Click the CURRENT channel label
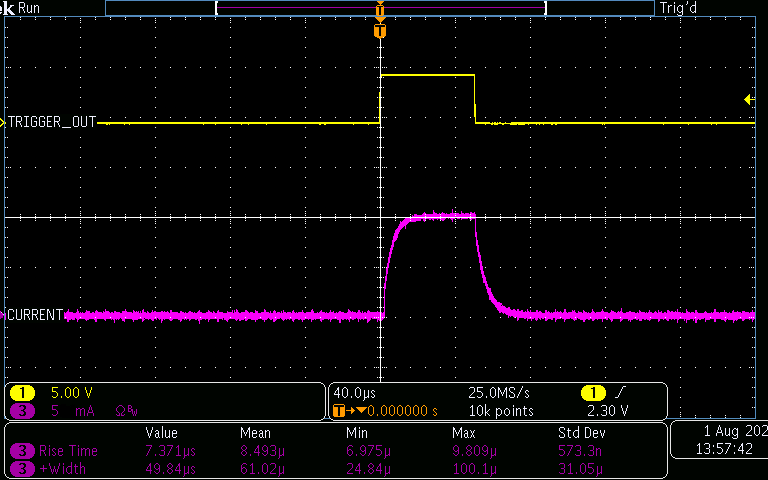The width and height of the screenshot is (768, 480). click(x=35, y=315)
